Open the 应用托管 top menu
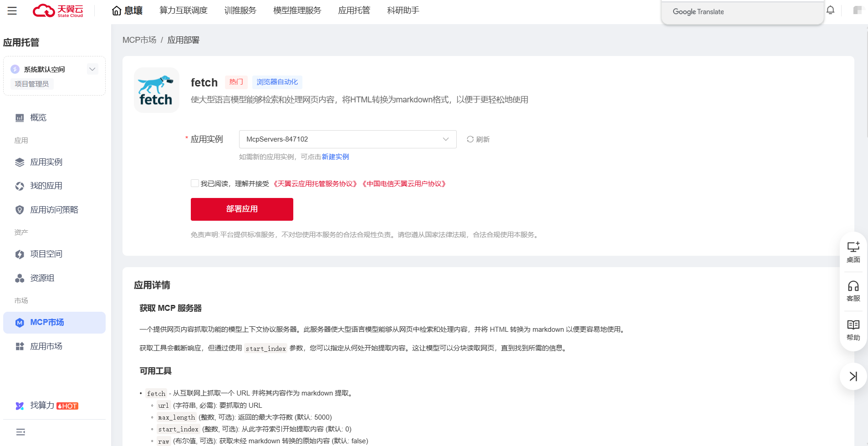The image size is (868, 446). (x=354, y=10)
